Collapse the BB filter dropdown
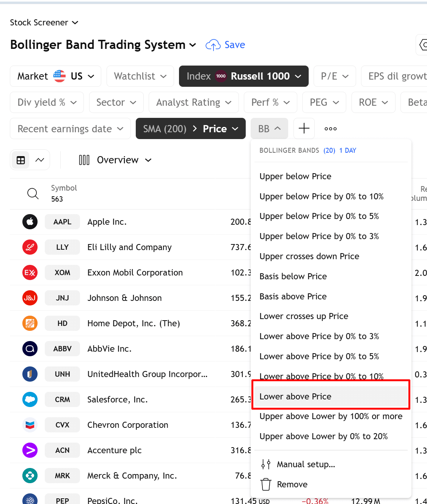The image size is (427, 504). (x=269, y=128)
